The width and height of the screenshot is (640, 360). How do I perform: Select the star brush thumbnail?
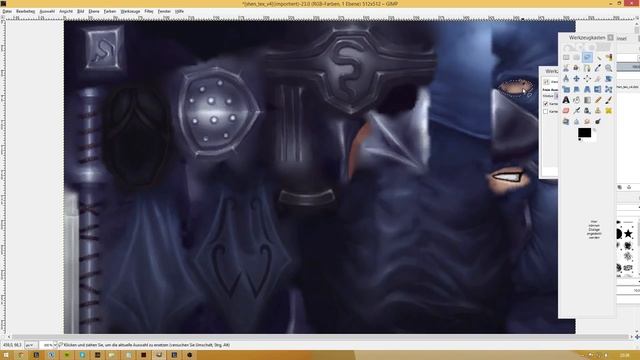[x=628, y=234]
